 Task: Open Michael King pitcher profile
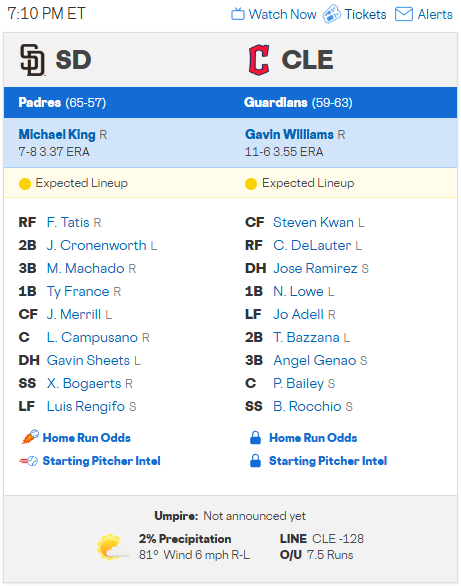57,135
